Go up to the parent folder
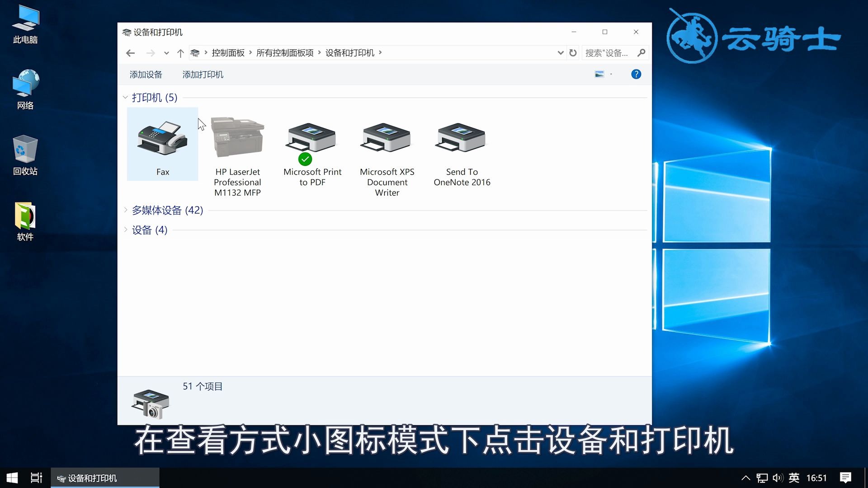Viewport: 868px width, 488px height. tap(180, 53)
